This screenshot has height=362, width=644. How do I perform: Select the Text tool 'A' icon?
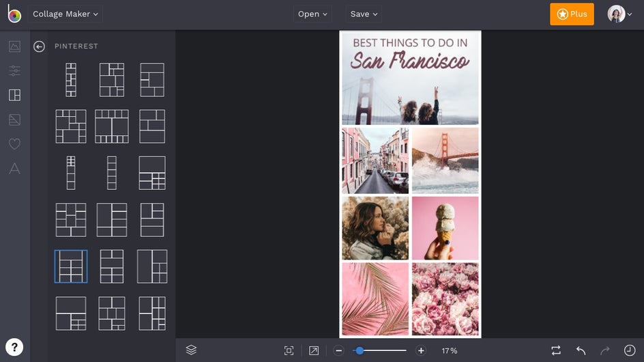pyautogui.click(x=14, y=168)
